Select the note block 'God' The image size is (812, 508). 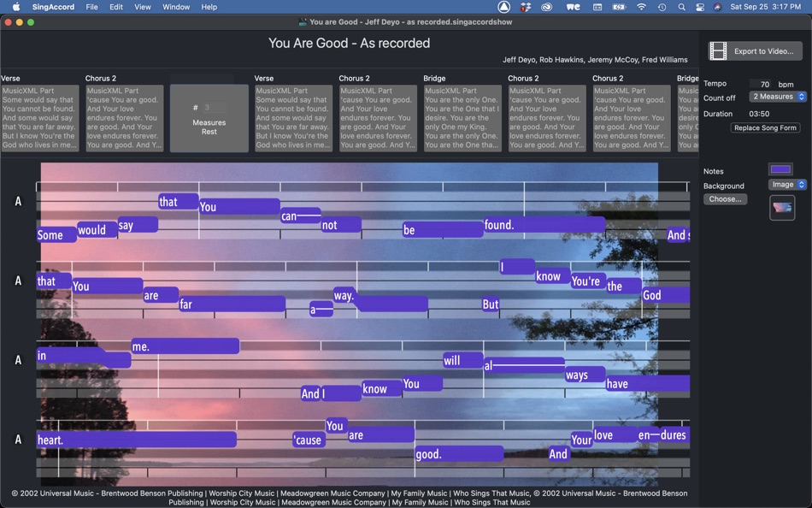tap(666, 295)
